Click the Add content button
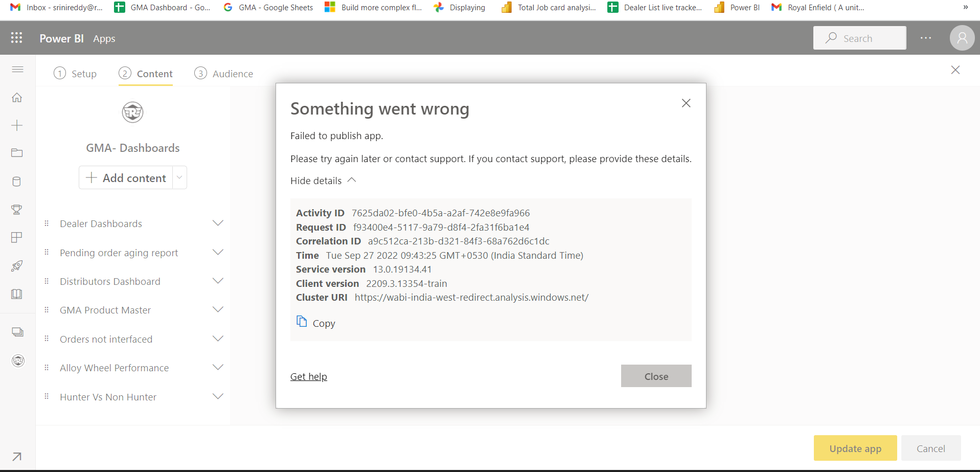 126,177
